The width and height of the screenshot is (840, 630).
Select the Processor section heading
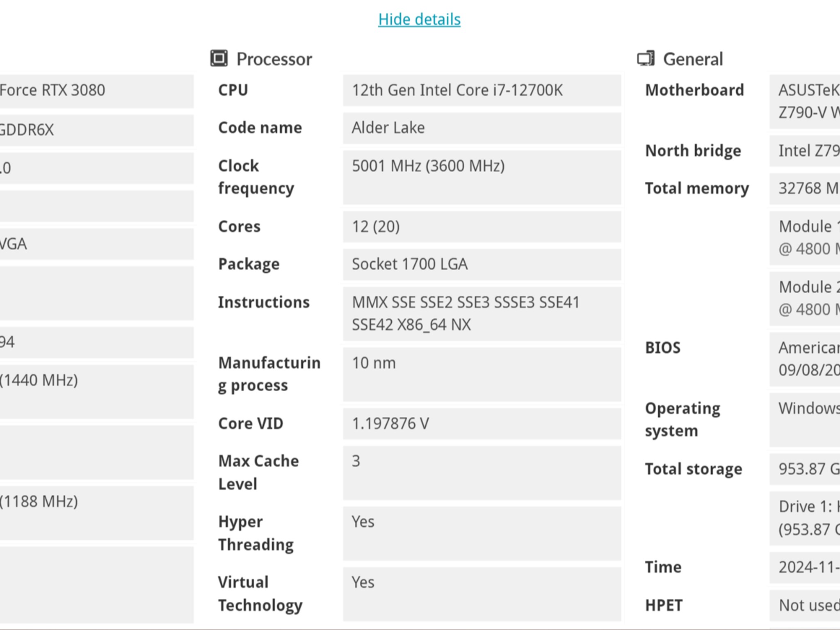pos(274,59)
